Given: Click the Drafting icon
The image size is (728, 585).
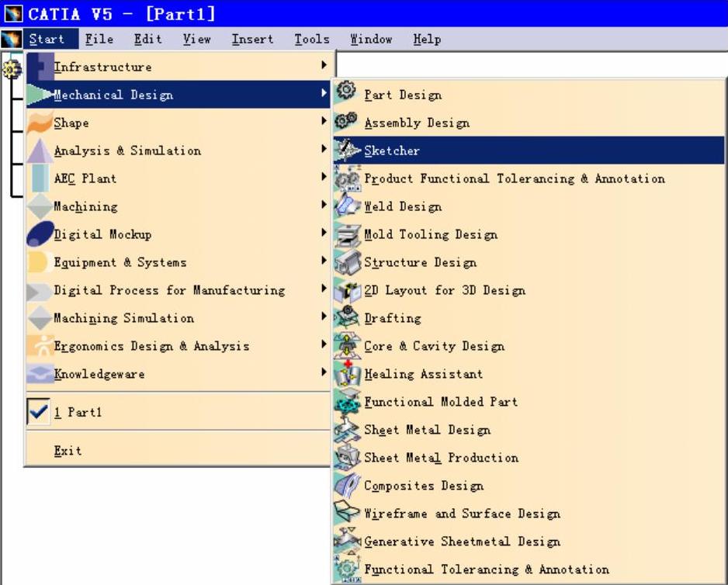Looking at the screenshot, I should click(347, 318).
